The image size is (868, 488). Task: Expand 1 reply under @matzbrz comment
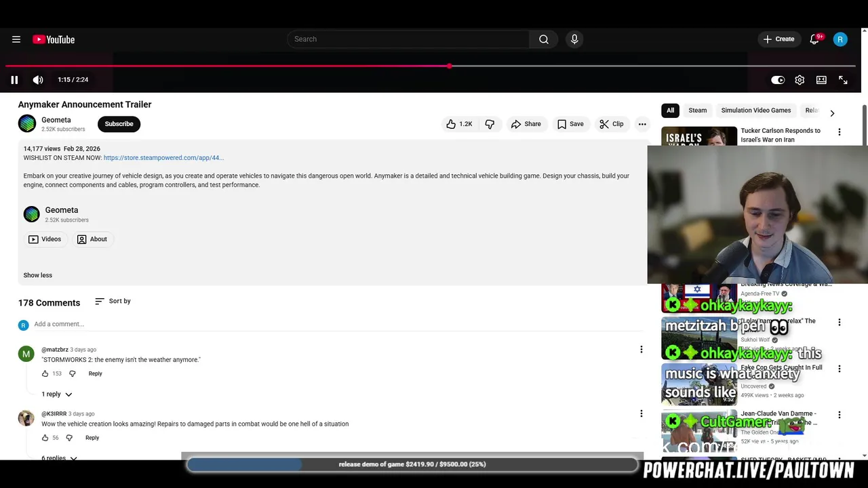point(57,394)
